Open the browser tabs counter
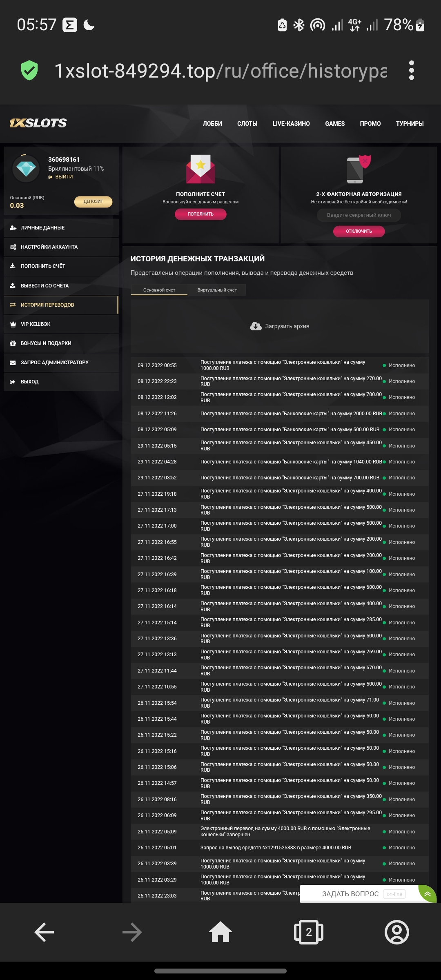The height and width of the screenshot is (980, 441). click(x=309, y=932)
